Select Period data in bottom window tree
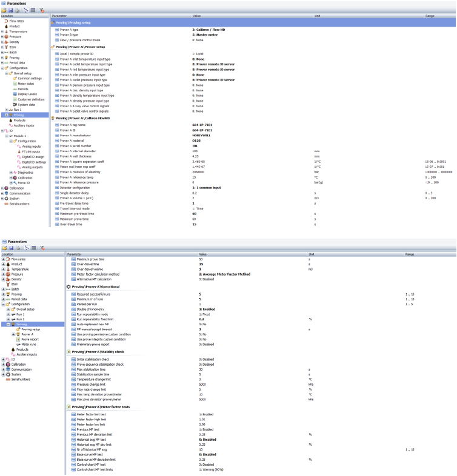The width and height of the screenshot is (457, 476). [19, 299]
